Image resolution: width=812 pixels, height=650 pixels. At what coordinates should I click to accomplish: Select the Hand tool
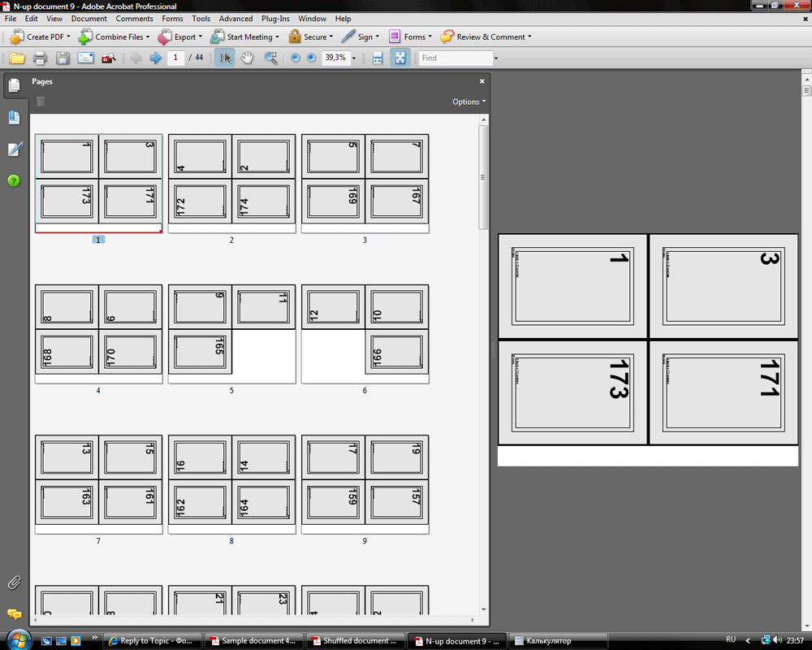tap(248, 58)
